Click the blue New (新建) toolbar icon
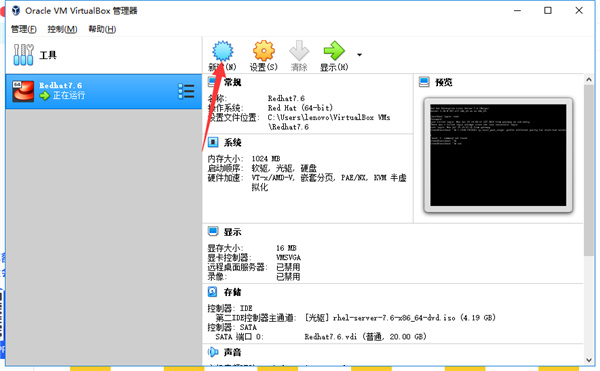The width and height of the screenshot is (600, 371). pos(222,51)
